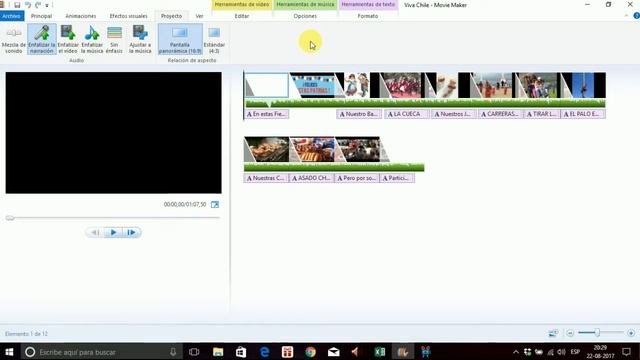Image resolution: width=640 pixels, height=360 pixels.
Task: Switch to the Animaciones ribbon tab
Action: [x=81, y=16]
